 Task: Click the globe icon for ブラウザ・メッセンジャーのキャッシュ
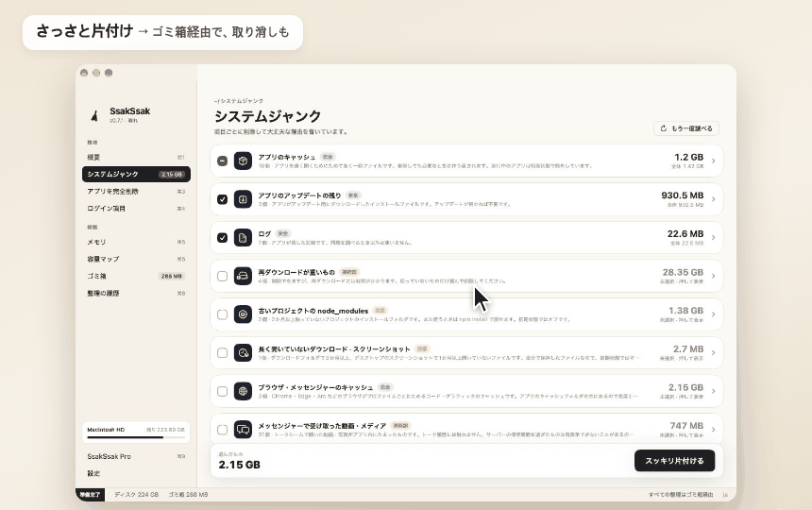(x=243, y=391)
